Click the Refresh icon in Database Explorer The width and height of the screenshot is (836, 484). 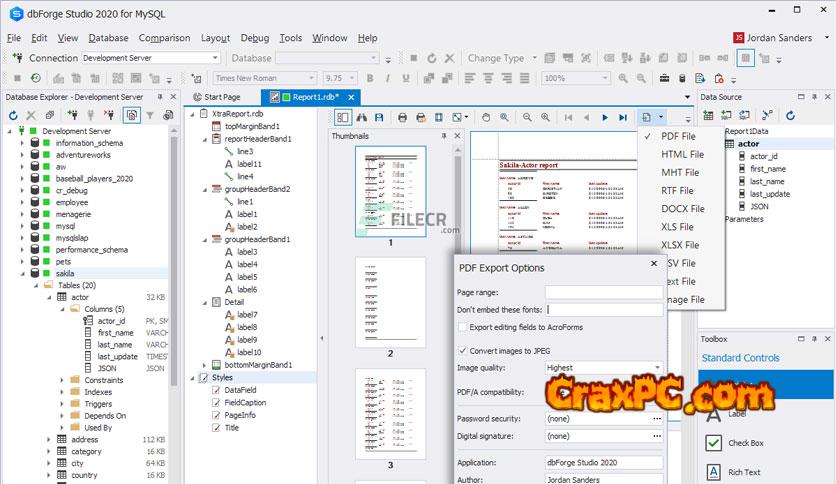(x=14, y=116)
